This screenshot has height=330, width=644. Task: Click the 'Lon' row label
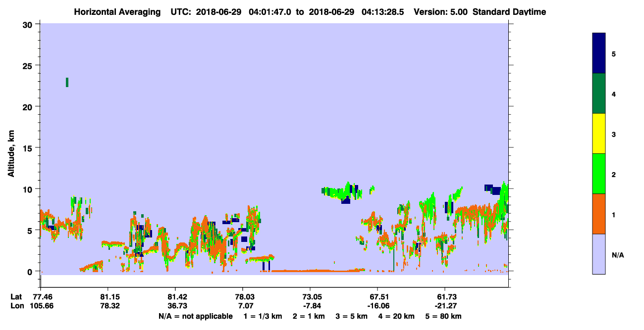(17, 306)
